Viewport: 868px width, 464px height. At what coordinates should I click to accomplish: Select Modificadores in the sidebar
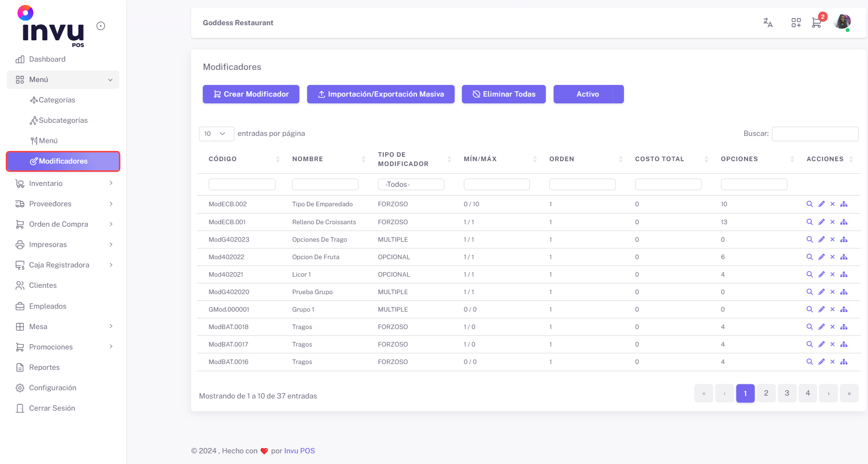63,161
